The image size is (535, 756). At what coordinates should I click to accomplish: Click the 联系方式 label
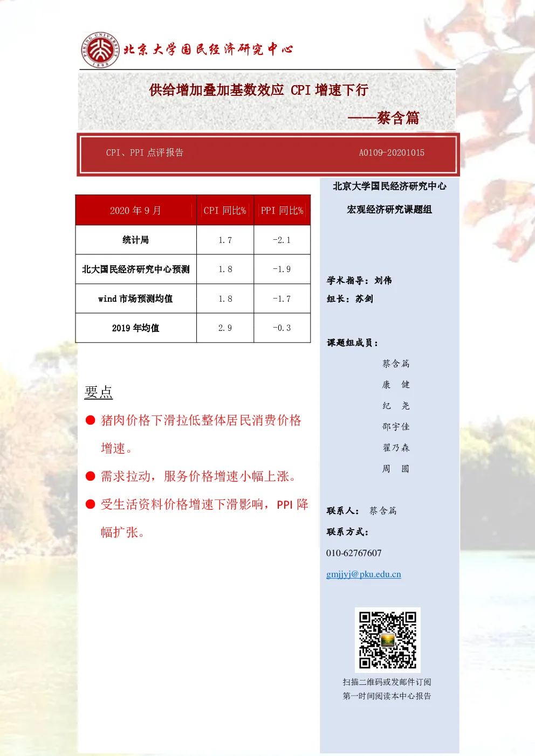pyautogui.click(x=348, y=532)
